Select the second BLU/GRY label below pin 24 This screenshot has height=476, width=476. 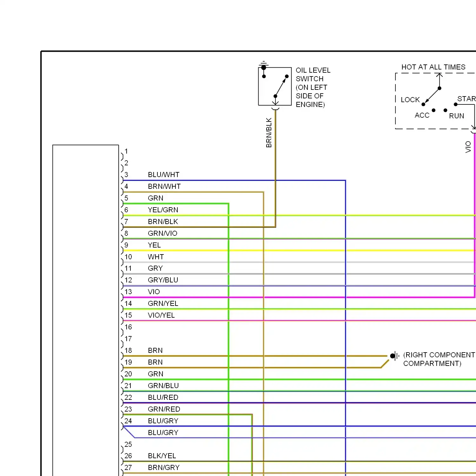tap(163, 433)
